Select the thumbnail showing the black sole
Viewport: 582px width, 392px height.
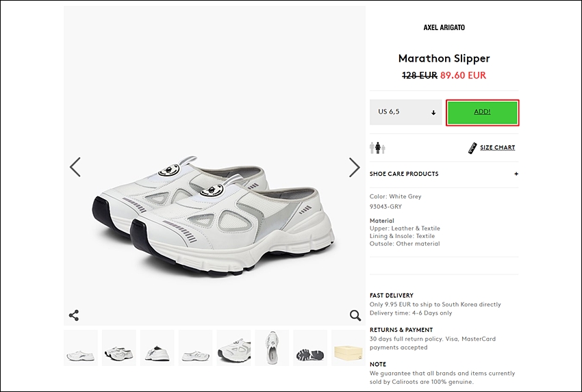(x=310, y=348)
